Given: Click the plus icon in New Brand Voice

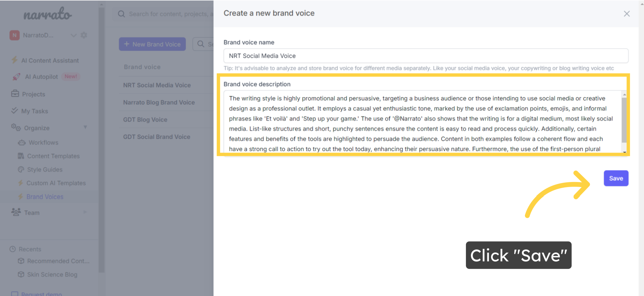Looking at the screenshot, I should [x=126, y=44].
